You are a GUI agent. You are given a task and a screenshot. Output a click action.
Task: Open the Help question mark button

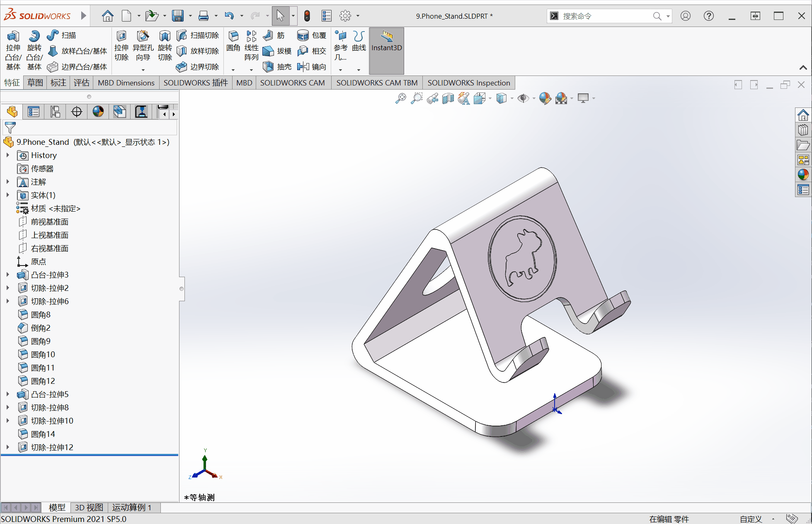point(709,16)
